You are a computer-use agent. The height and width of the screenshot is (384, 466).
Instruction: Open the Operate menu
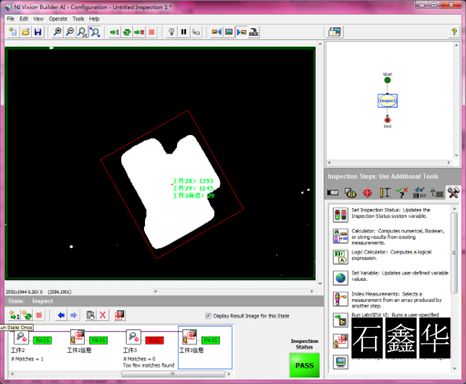[x=58, y=19]
